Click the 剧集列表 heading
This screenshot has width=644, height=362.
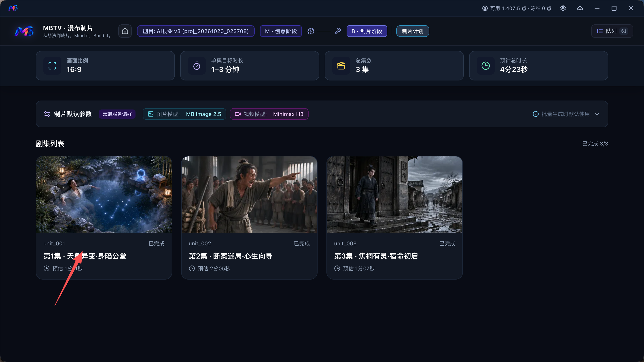pos(50,144)
